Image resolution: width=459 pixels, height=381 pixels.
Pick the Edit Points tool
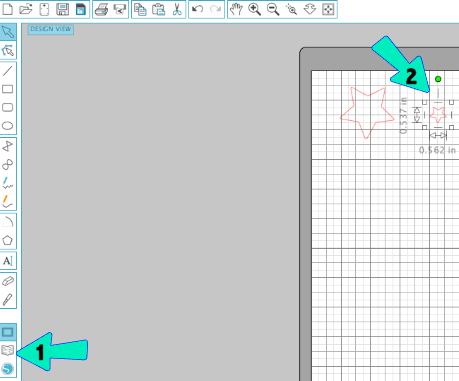tap(8, 50)
